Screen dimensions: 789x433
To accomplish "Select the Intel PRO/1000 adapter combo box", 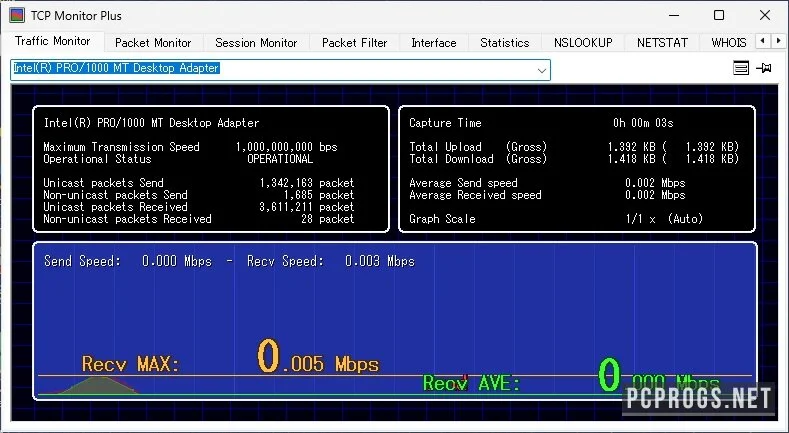I will click(280, 70).
